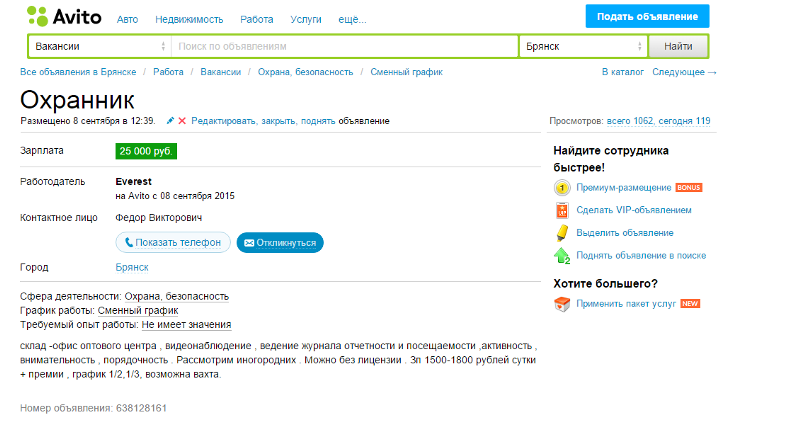
Task: Go to the Следующее next listing link
Action: pyautogui.click(x=684, y=72)
